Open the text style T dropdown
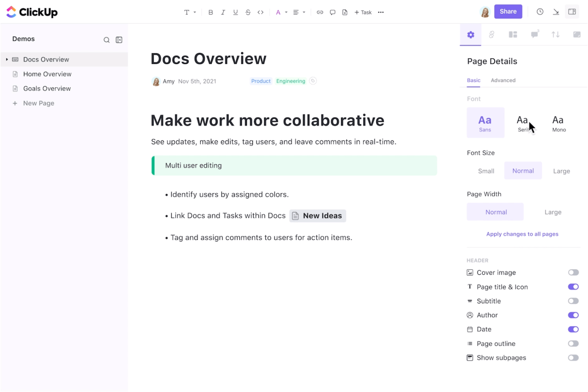Screen dimensions: 588x392 (x=190, y=12)
